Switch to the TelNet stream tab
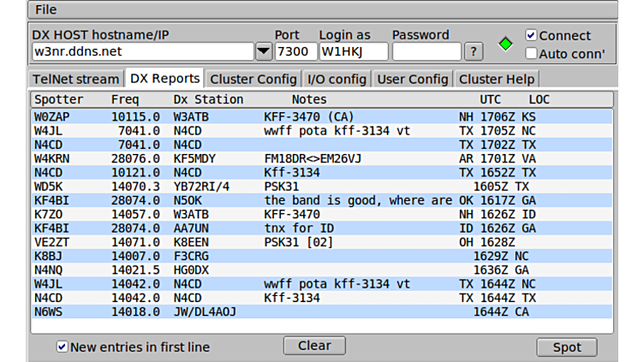The image size is (644, 362). point(75,79)
